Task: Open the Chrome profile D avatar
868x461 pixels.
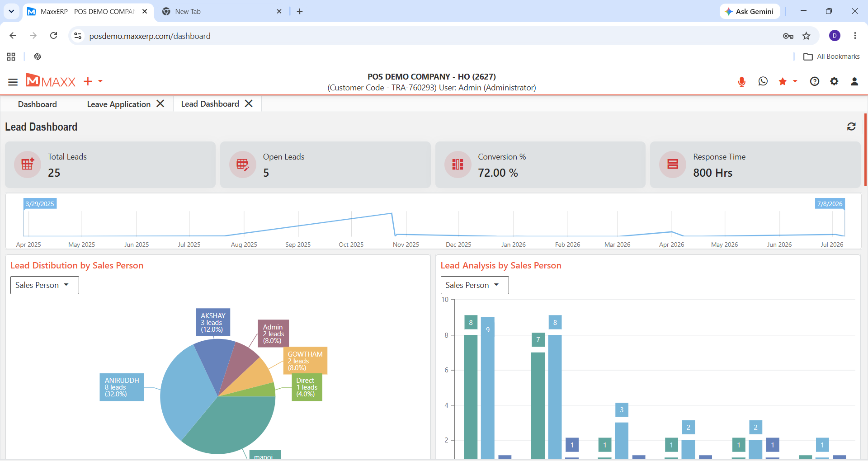Action: tap(835, 36)
